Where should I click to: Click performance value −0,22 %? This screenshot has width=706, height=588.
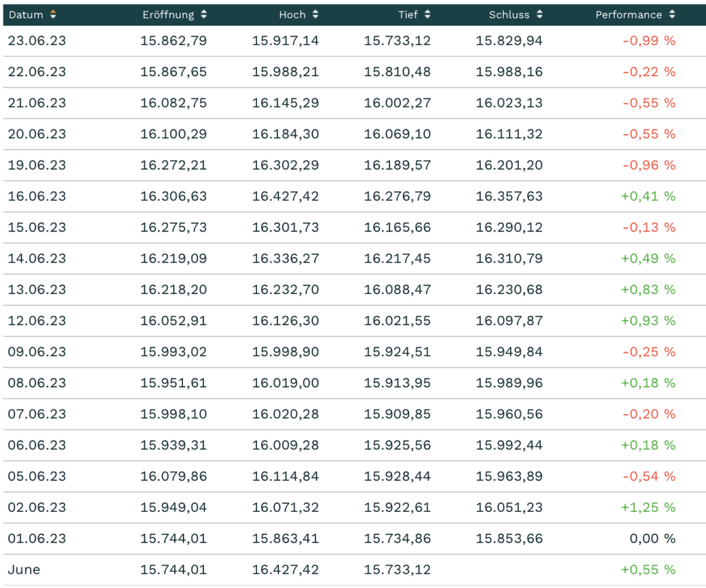(x=649, y=71)
